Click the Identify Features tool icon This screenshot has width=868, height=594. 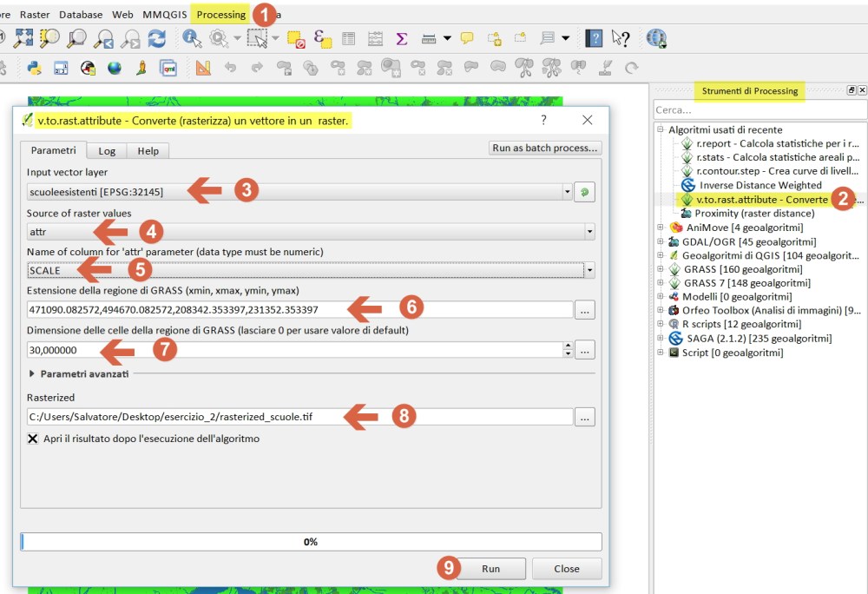point(190,38)
